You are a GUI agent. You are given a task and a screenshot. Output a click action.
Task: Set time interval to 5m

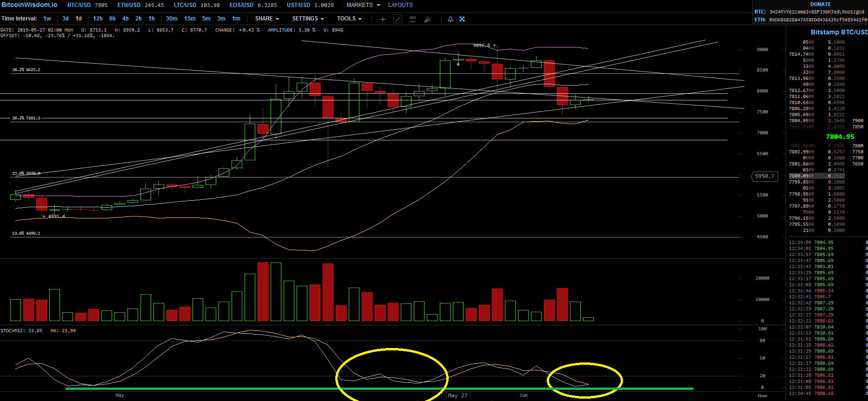[206, 19]
